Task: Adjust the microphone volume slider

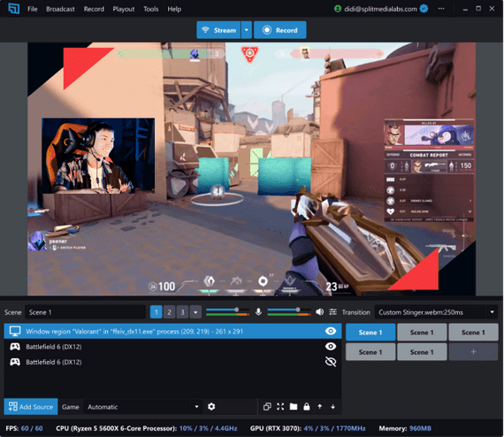Action: [227, 310]
